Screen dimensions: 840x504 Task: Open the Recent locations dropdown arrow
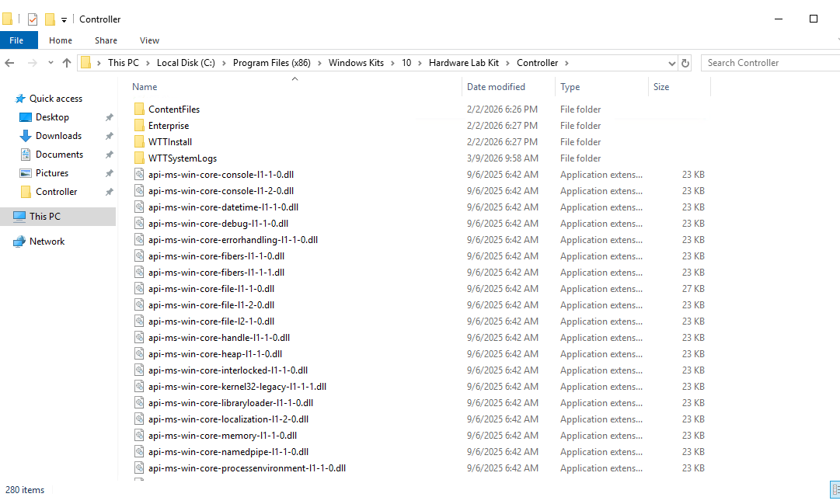pos(51,63)
